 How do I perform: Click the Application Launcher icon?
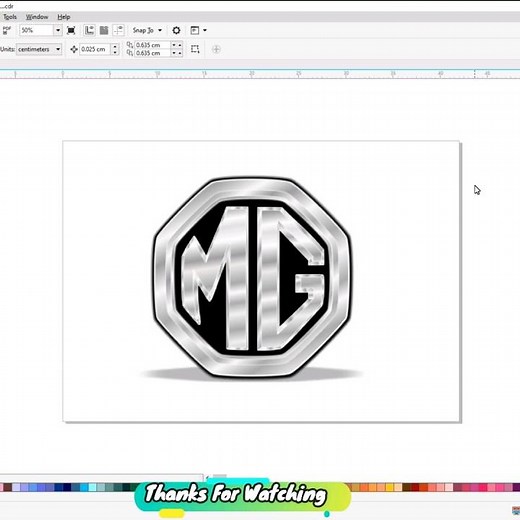click(x=195, y=30)
